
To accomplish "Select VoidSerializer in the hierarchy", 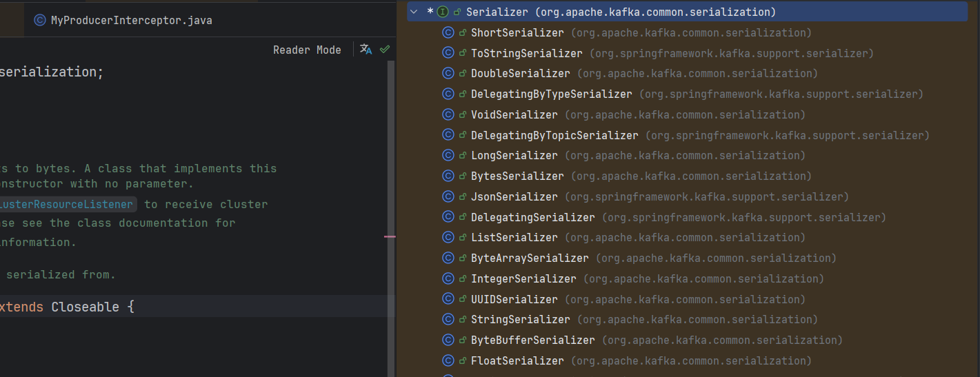I will 514,114.
